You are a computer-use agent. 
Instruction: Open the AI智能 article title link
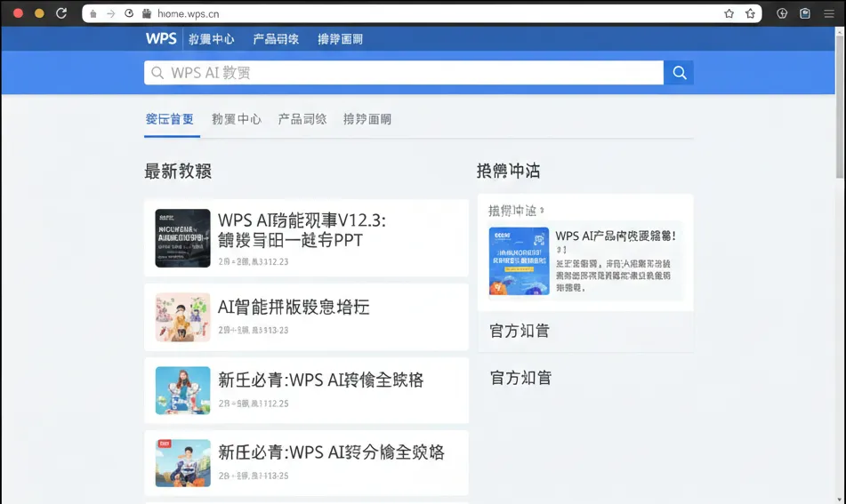click(x=294, y=307)
